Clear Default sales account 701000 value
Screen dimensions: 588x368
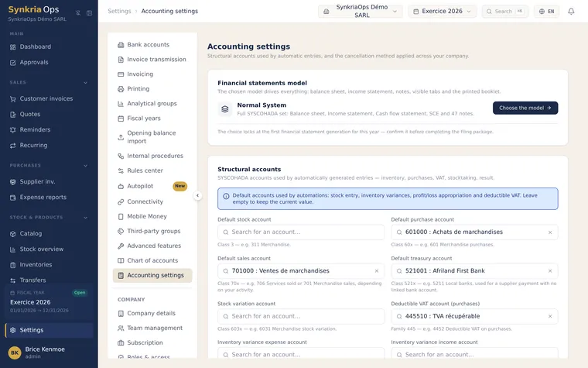377,271
